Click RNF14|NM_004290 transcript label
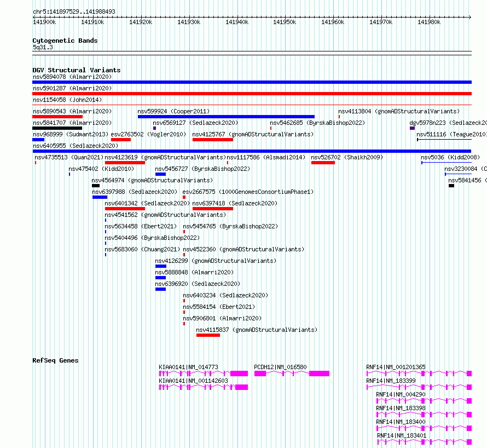The height and width of the screenshot is (448, 487). tap(401, 394)
